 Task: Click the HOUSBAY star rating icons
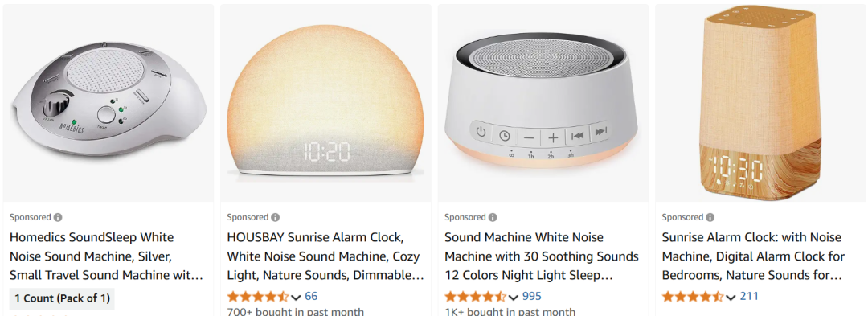coord(258,297)
